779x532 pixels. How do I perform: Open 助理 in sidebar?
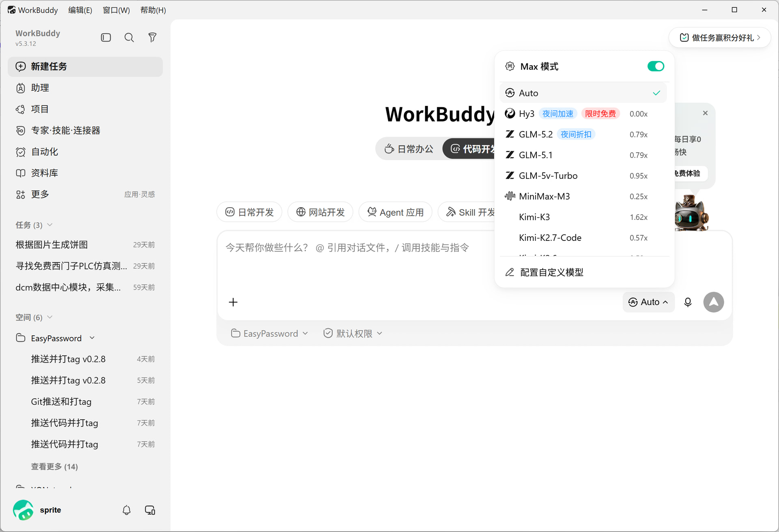(85, 88)
